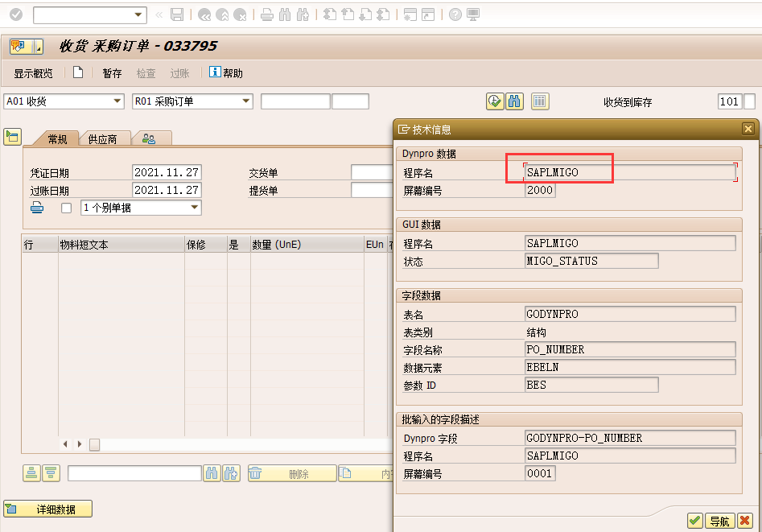Switch to the 供应商 tab
Screen dimensions: 762x532
coord(102,139)
